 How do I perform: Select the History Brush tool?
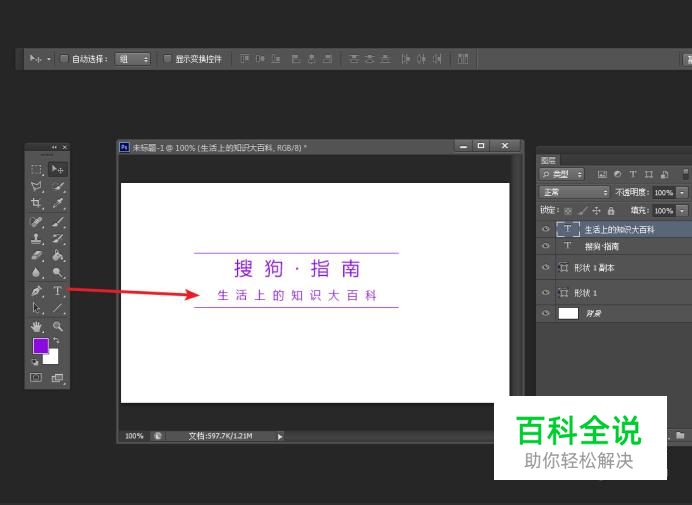pyautogui.click(x=58, y=239)
